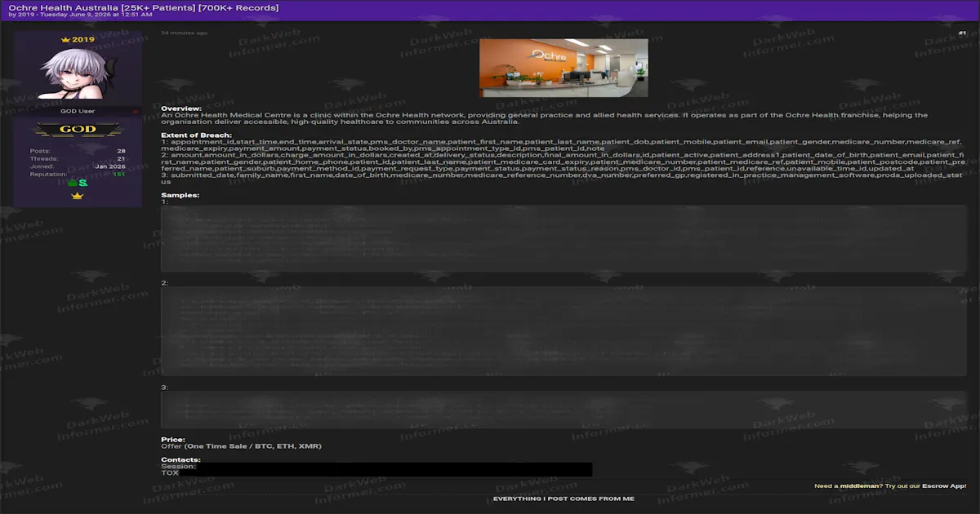Click the Joined date Jan 2026
Viewport: 980px width, 514px height.
click(110, 166)
